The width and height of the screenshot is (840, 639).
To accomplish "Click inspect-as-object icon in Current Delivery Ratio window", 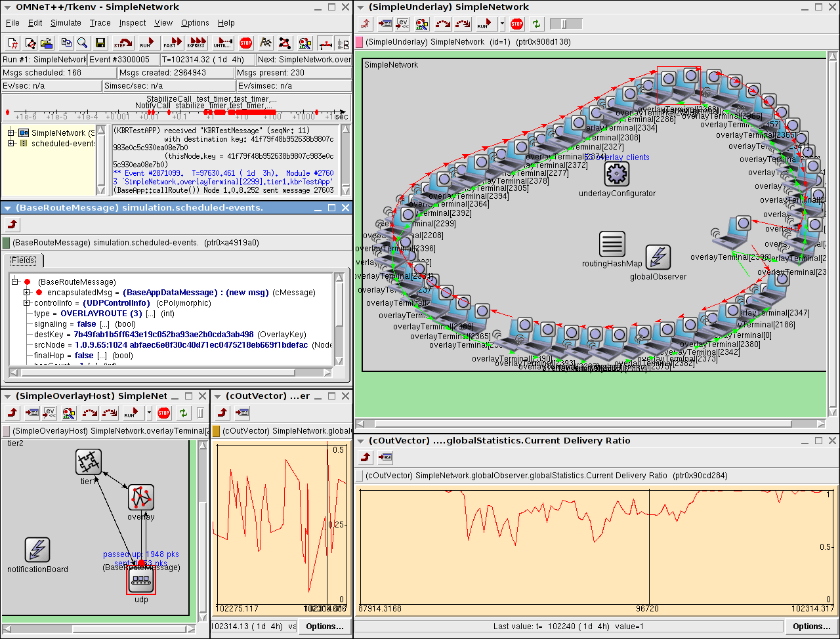I will (x=385, y=457).
